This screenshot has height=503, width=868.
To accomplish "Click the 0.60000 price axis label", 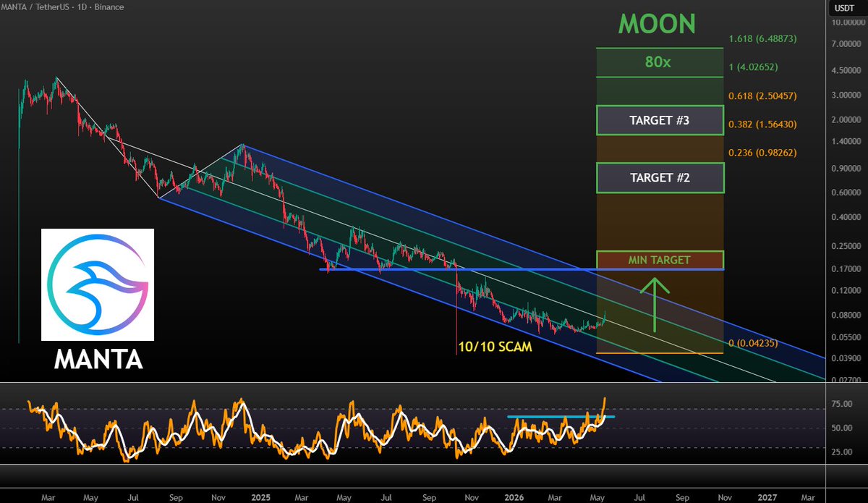I will (846, 193).
